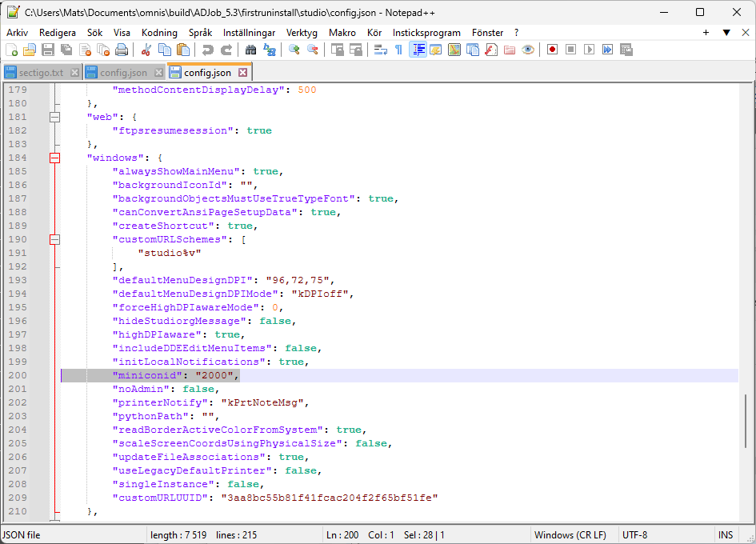Click JSON file label in status bar
The width and height of the screenshot is (756, 544).
[x=22, y=535]
